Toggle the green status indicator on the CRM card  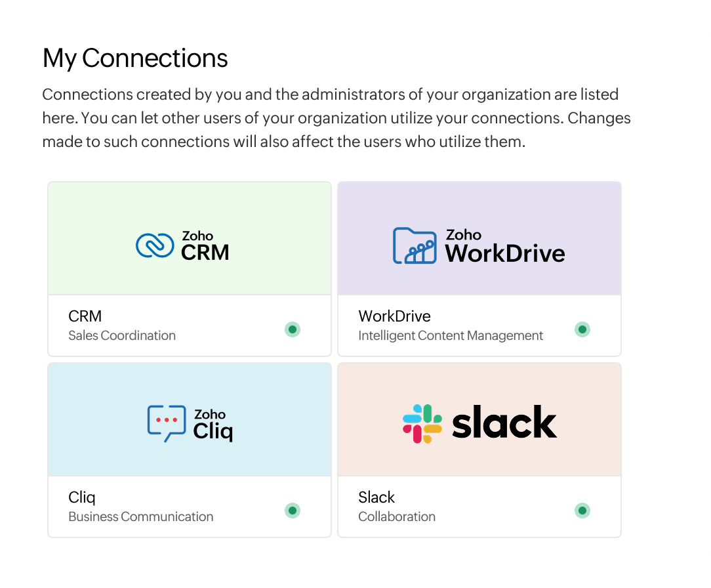tap(292, 329)
